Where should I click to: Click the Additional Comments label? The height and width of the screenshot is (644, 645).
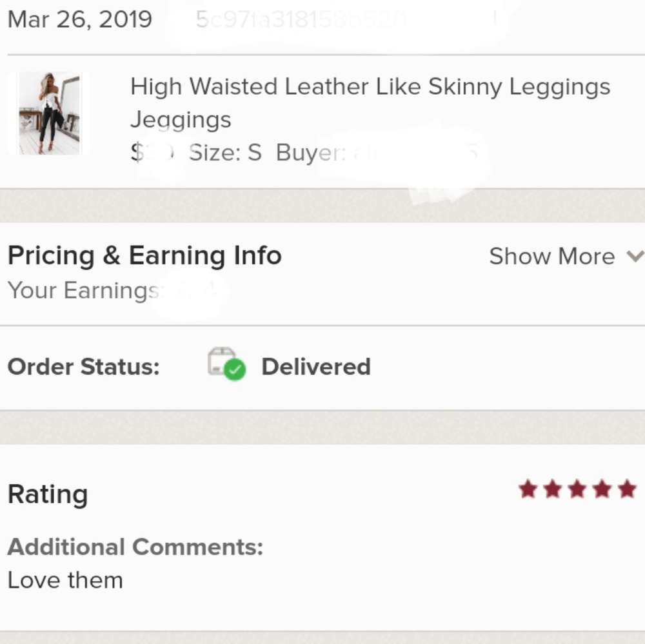tap(135, 547)
